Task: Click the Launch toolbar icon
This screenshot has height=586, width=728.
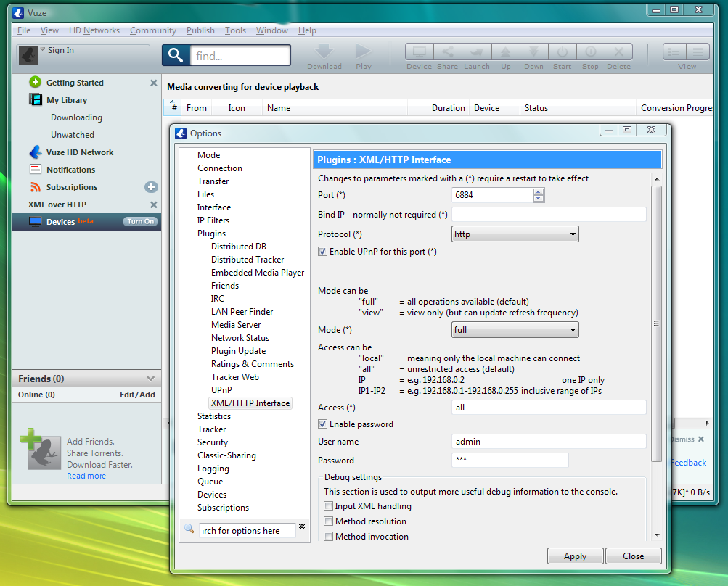Action: coord(476,51)
